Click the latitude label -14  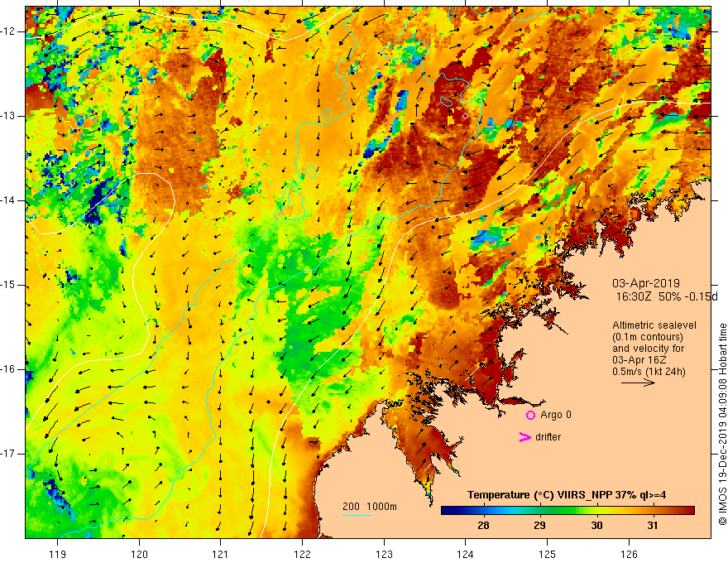pos(8,200)
